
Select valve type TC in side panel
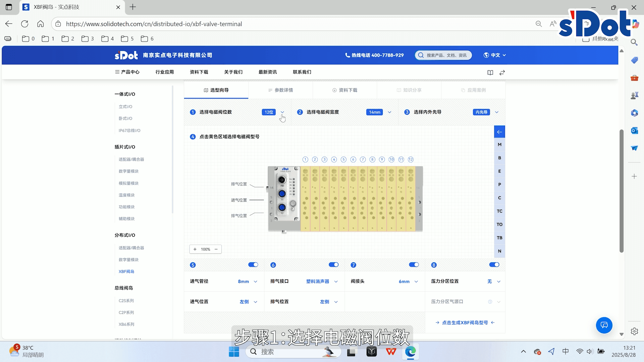tap(499, 211)
